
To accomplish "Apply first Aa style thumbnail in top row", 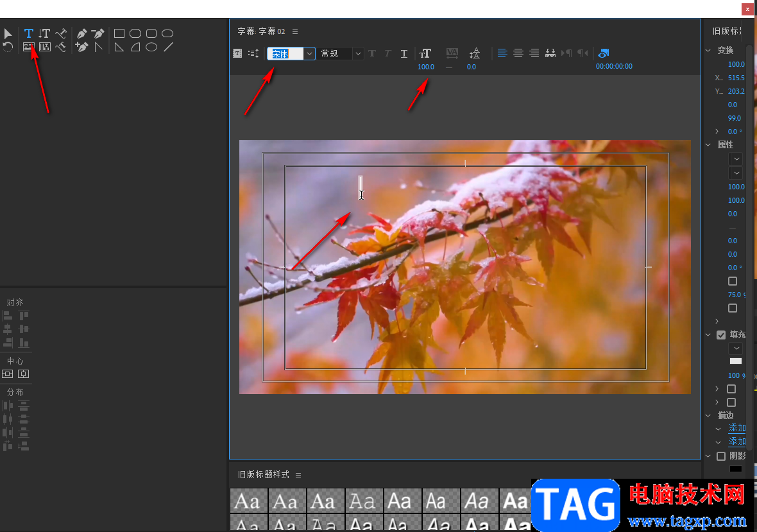I will coord(249,501).
